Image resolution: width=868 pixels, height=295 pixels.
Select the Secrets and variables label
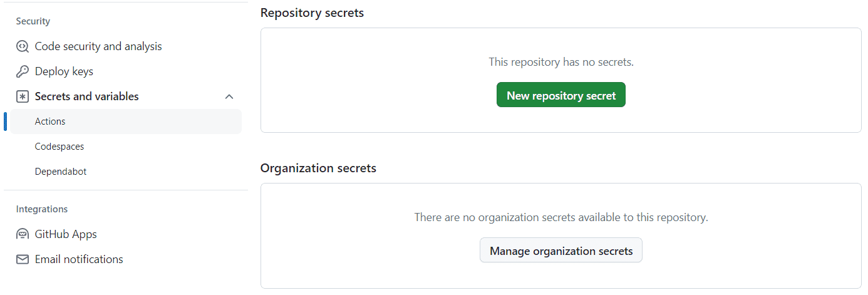point(87,96)
